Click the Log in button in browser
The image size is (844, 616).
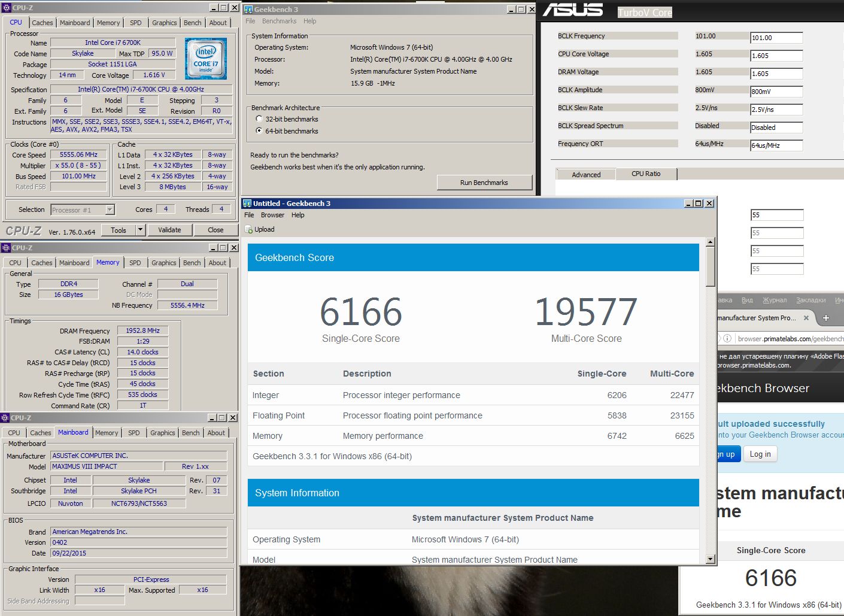(760, 454)
